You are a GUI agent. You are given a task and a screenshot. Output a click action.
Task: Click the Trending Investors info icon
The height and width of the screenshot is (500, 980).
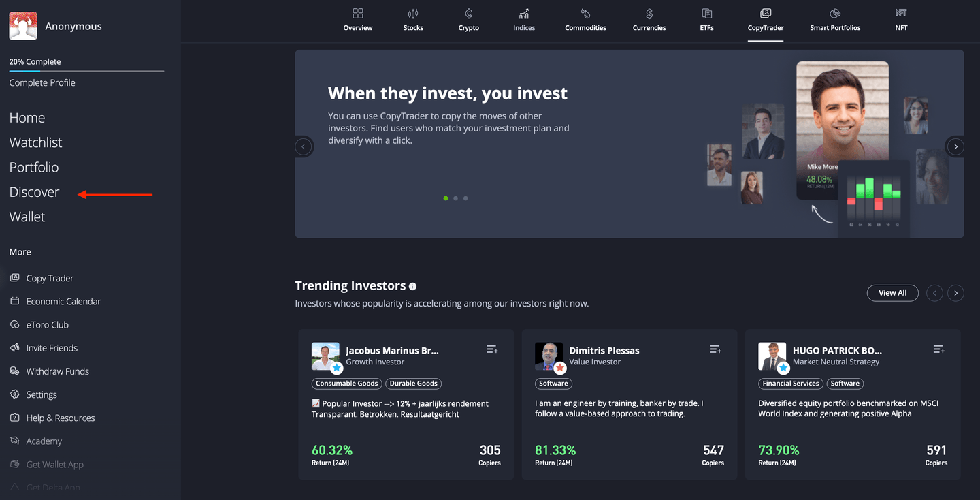[x=412, y=286]
